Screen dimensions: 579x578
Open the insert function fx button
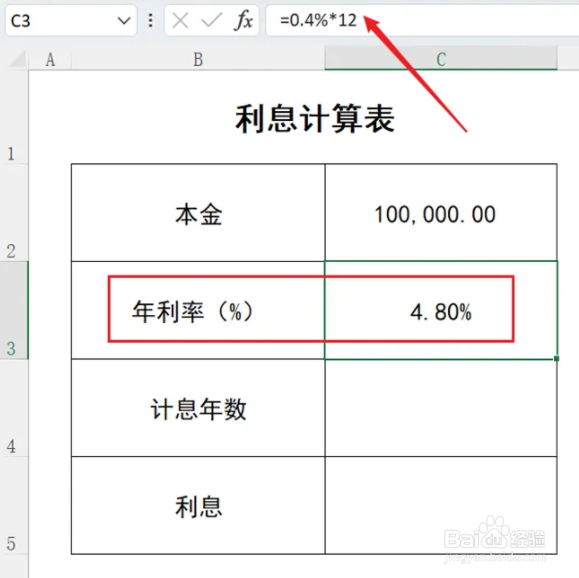(x=243, y=20)
